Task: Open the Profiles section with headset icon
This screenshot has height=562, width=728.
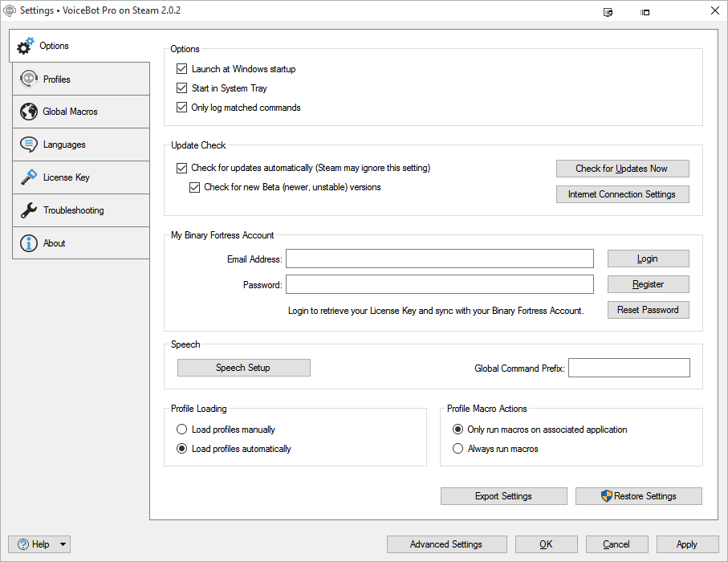Action: (x=29, y=79)
